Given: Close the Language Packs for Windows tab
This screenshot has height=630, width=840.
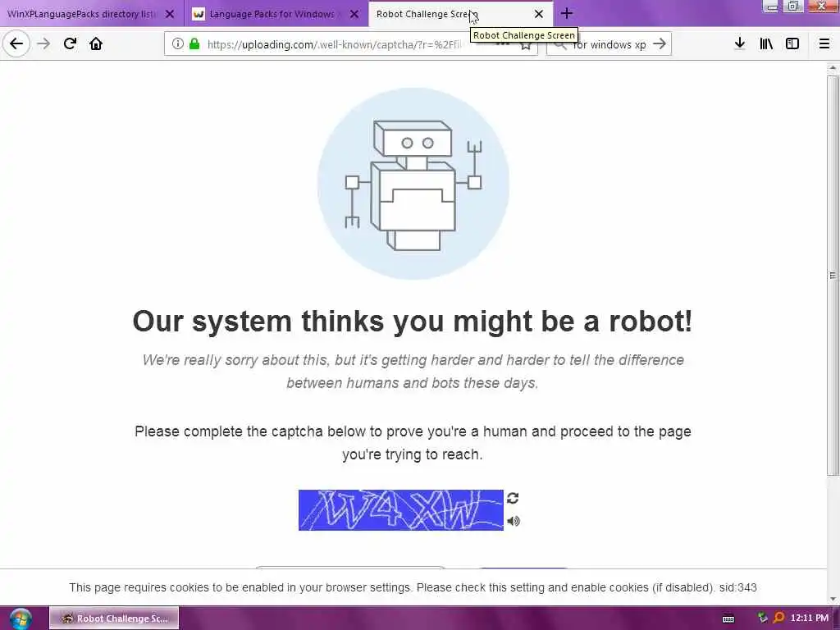Looking at the screenshot, I should coord(354,14).
